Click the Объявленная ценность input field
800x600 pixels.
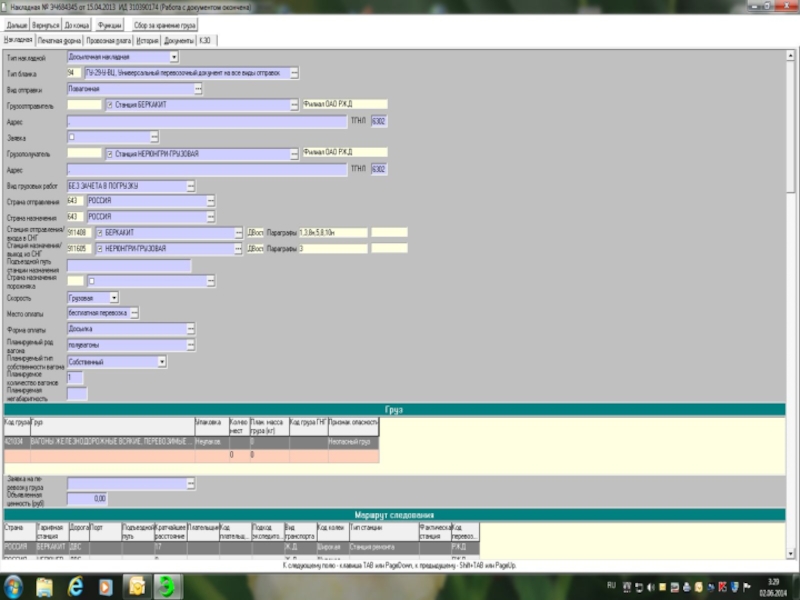coord(87,498)
